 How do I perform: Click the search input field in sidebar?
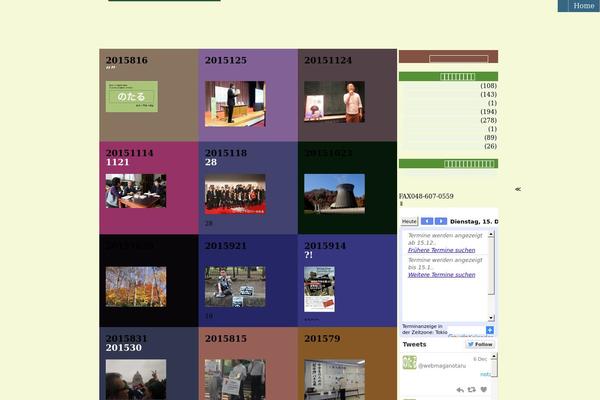[x=458, y=59]
